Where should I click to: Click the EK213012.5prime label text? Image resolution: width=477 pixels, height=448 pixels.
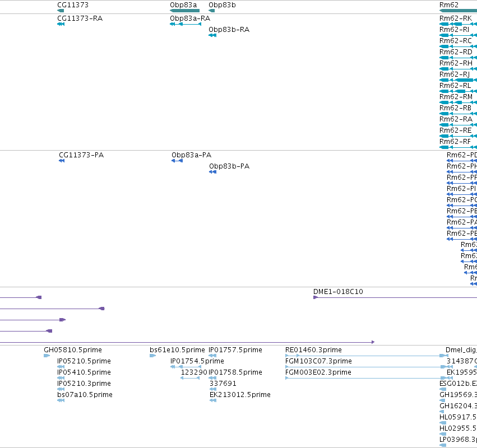pos(240,394)
